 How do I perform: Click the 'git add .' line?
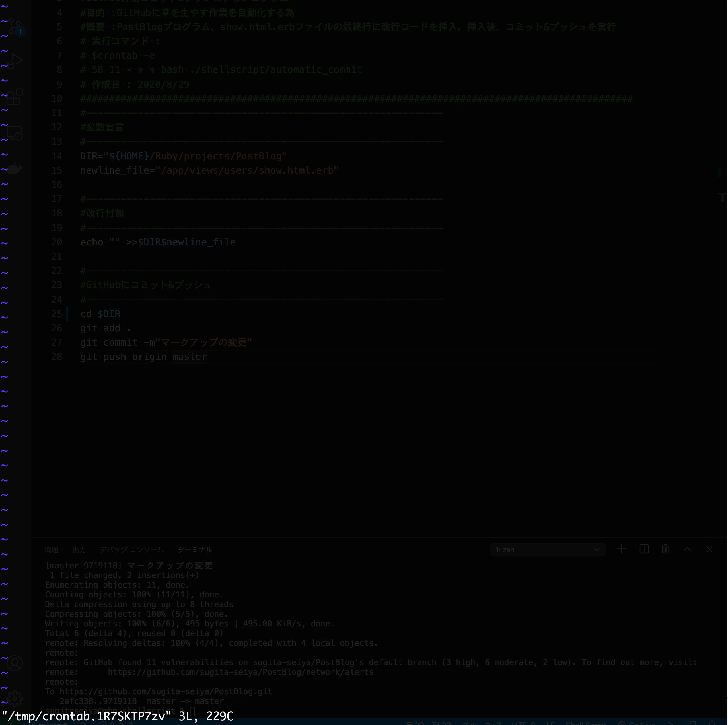[106, 329]
